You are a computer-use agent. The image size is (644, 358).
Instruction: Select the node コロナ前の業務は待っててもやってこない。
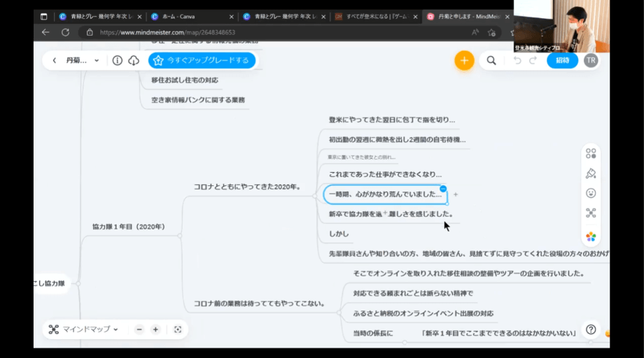pos(260,304)
